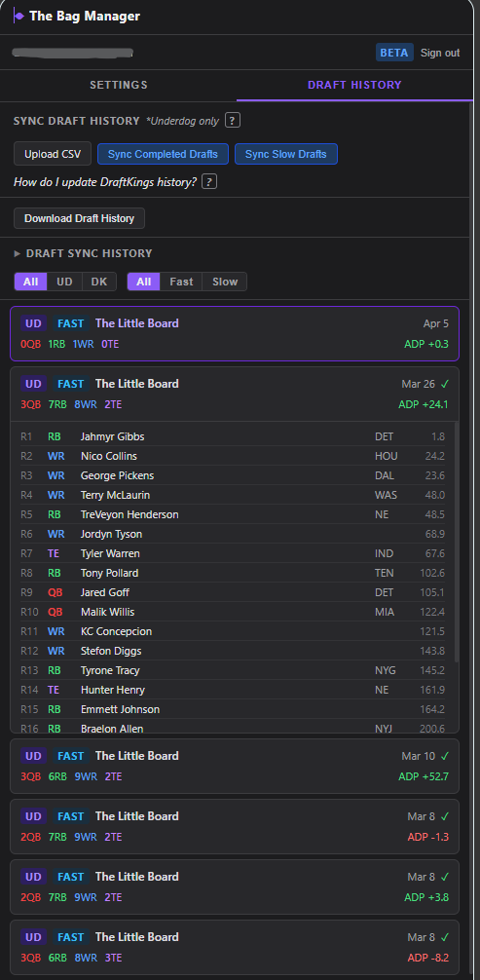The height and width of the screenshot is (980, 480).
Task: Click the UD badge on Apr 5 draft
Action: 33,323
